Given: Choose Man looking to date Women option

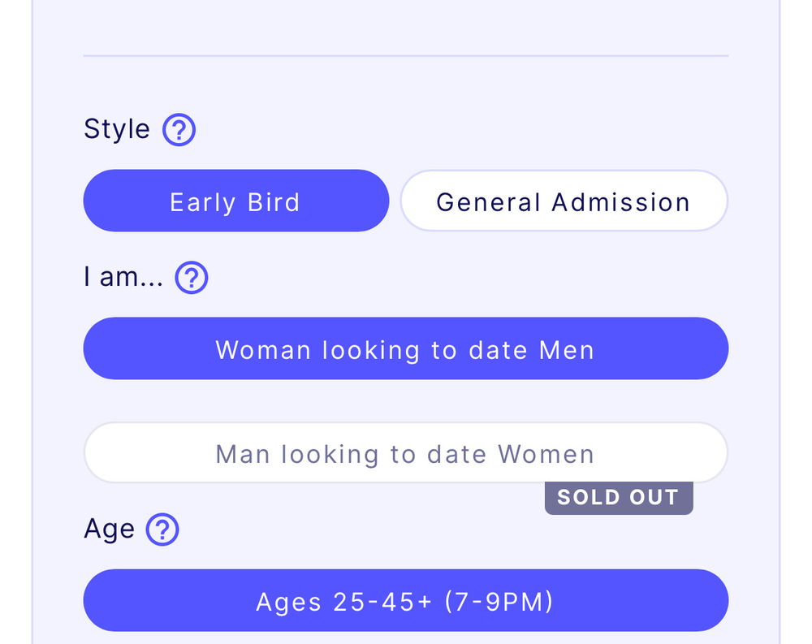Looking at the screenshot, I should pyautogui.click(x=406, y=453).
